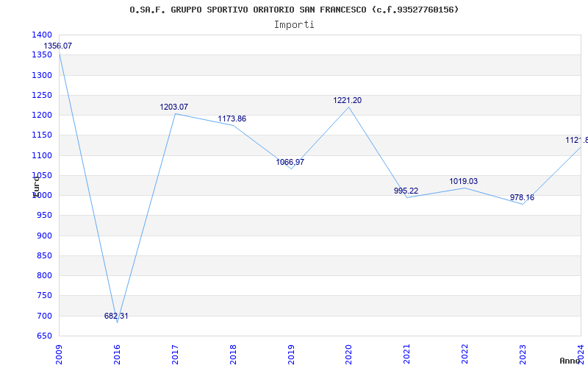Click the 2020 x-axis year label
This screenshot has height=368, width=588.
348,354
